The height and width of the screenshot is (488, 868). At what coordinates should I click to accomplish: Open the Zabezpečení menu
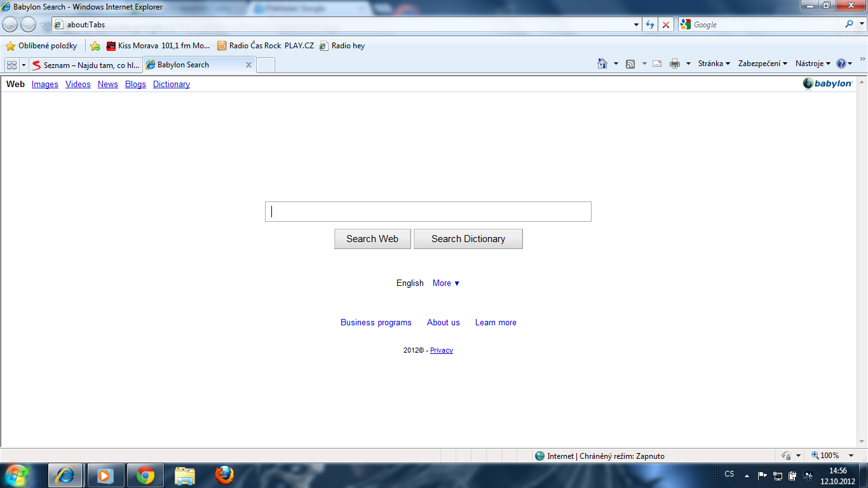click(x=763, y=64)
